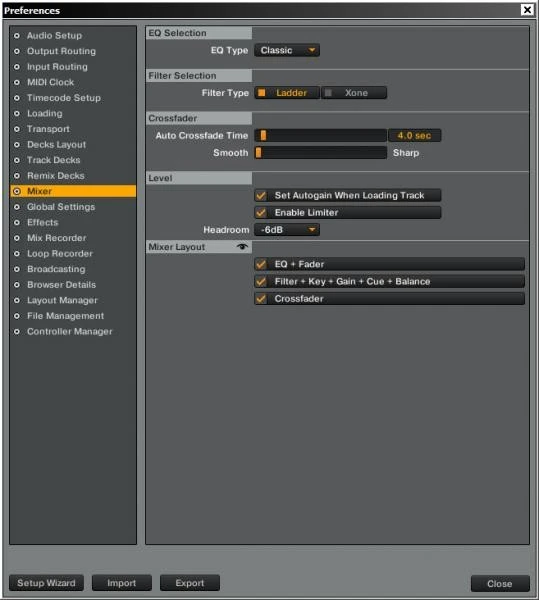Viewport: 539px width, 600px height.
Task: Click the Level section header
Action: point(199,178)
